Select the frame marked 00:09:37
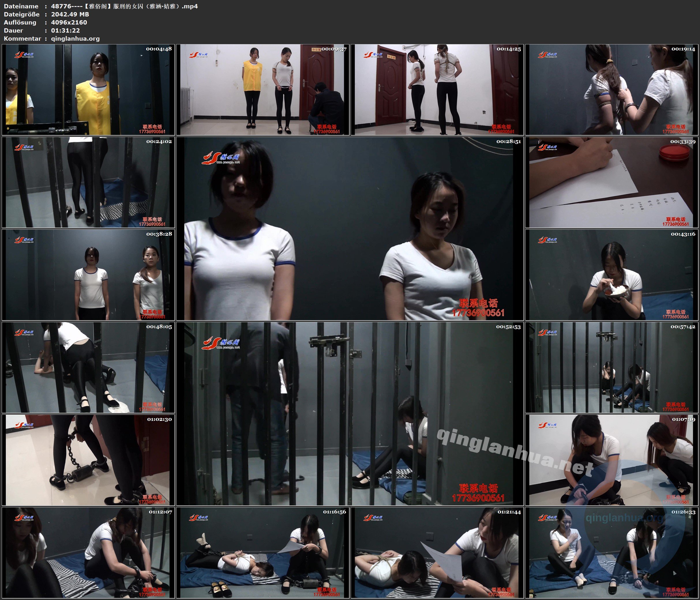Screen dimensions: 700x600 coord(263,90)
